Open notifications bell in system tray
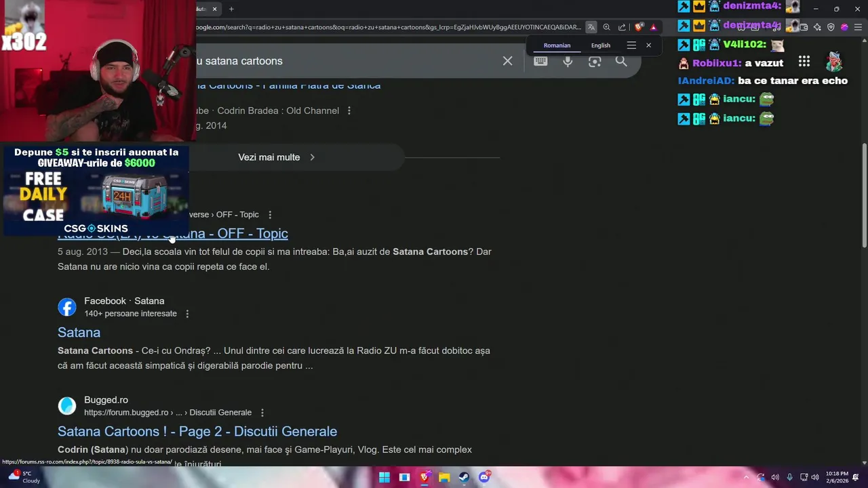 856,477
